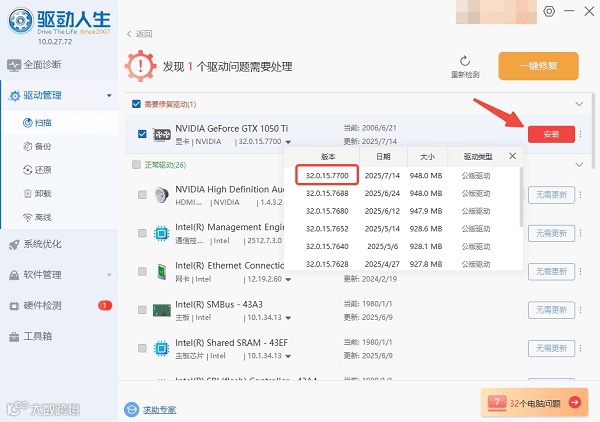The width and height of the screenshot is (600, 422).
Task: Click the red 1 badge on 硬件检测
Action: pyautogui.click(x=105, y=305)
